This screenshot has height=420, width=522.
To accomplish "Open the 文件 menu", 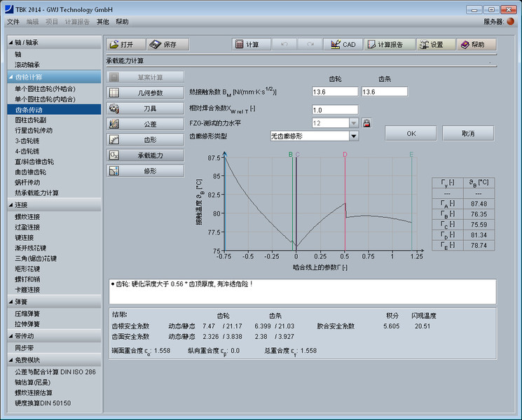I will tap(13, 22).
